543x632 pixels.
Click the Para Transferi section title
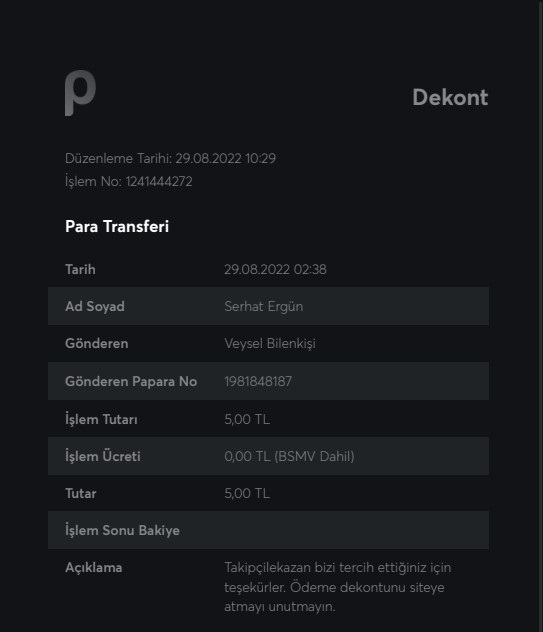[117, 227]
